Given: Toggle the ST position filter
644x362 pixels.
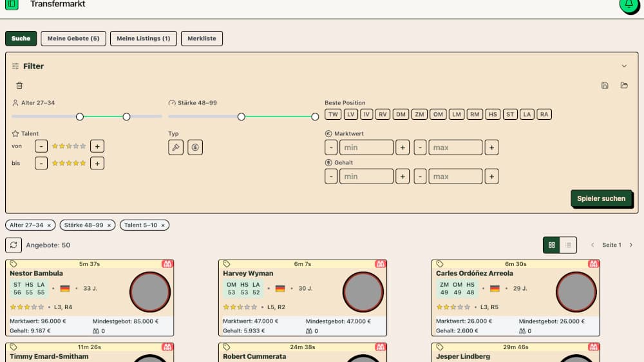Looking at the screenshot, I should (x=511, y=115).
